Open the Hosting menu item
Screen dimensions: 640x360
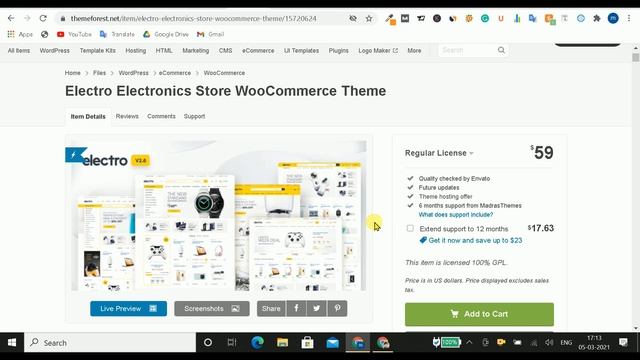pyautogui.click(x=136, y=51)
